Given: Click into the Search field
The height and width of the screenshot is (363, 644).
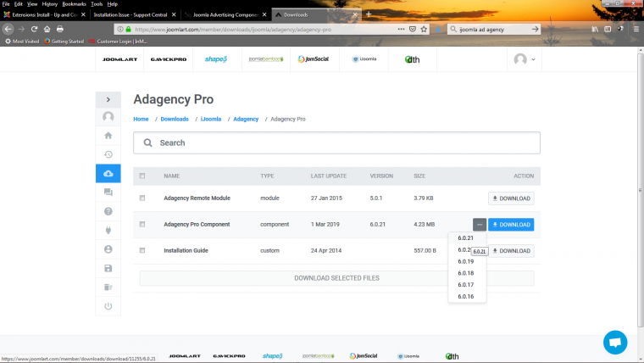Looking at the screenshot, I should [x=339, y=142].
